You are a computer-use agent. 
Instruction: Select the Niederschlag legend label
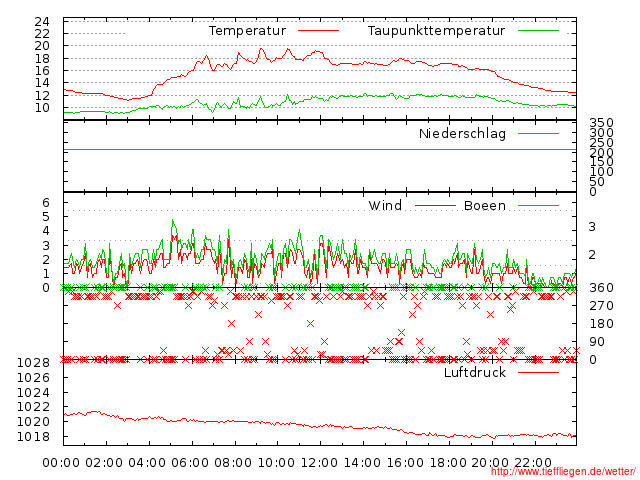462,134
